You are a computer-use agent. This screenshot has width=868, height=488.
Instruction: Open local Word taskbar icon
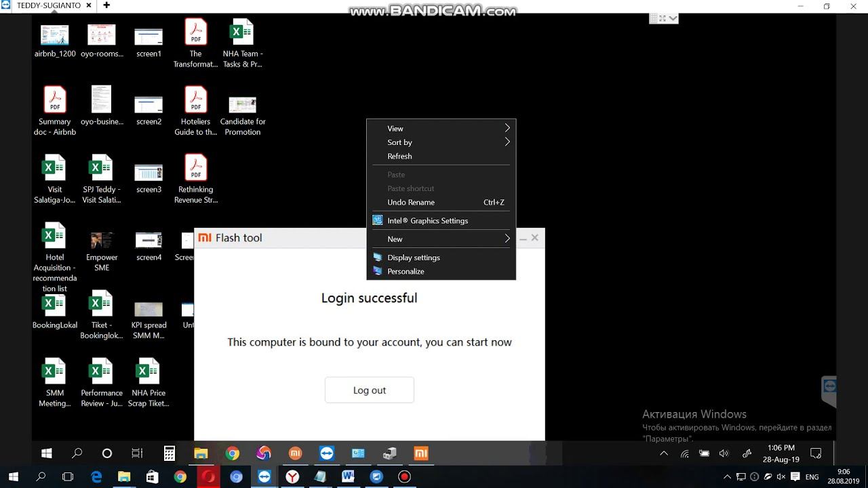pyautogui.click(x=349, y=476)
